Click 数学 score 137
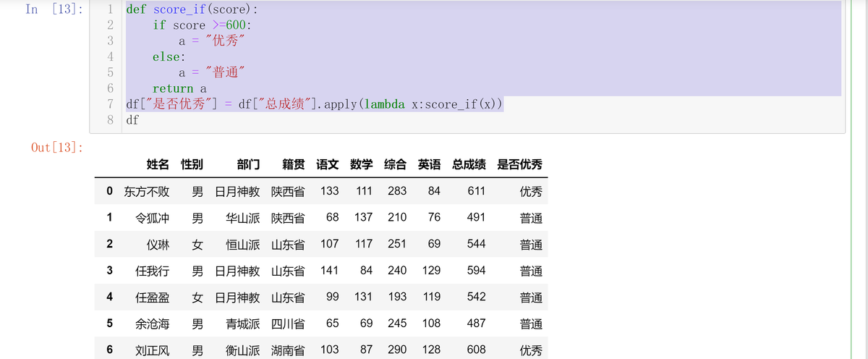The height and width of the screenshot is (359, 868). click(363, 217)
